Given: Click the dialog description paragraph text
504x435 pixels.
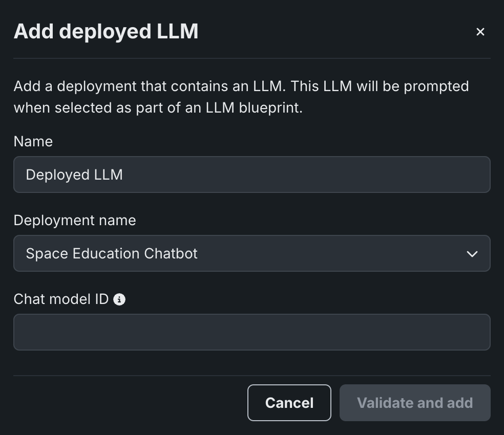Looking at the screenshot, I should tap(241, 97).
